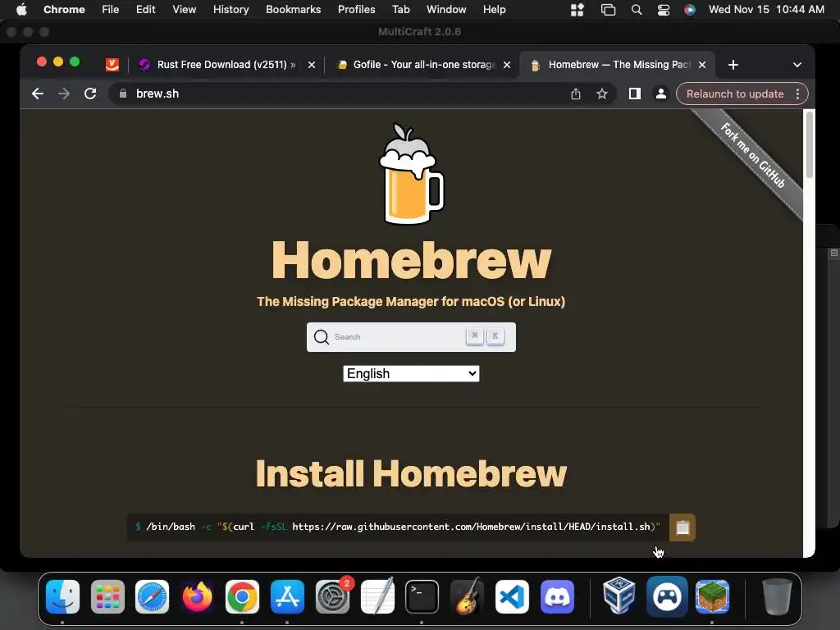Click the Homebrew beer mug logo
840x630 pixels.
point(411,174)
